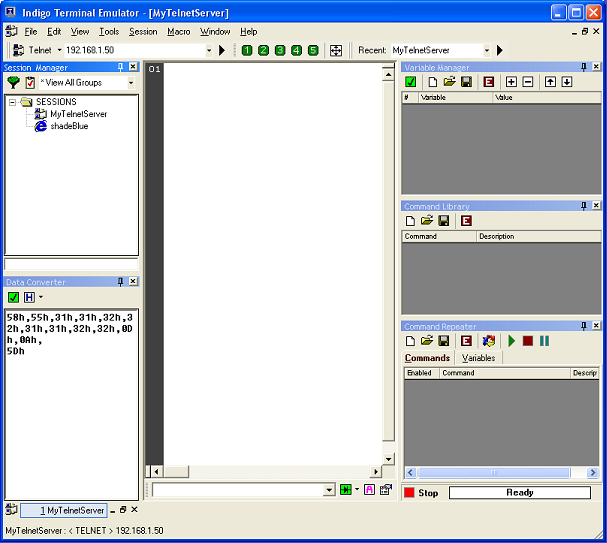The height and width of the screenshot is (543, 607).
Task: Open file in Variable Manager
Action: click(x=449, y=82)
